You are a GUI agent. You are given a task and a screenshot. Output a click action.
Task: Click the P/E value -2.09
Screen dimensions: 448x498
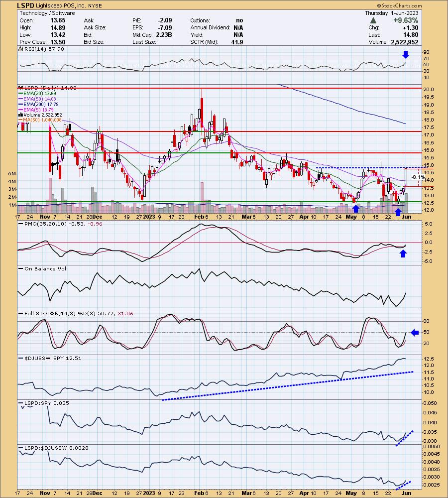coord(165,20)
